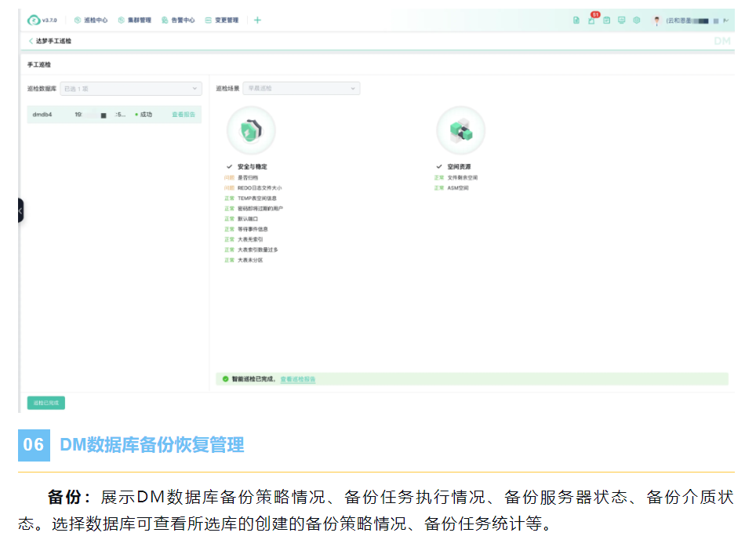Expand the user account dropdown arrow

pos(726,20)
